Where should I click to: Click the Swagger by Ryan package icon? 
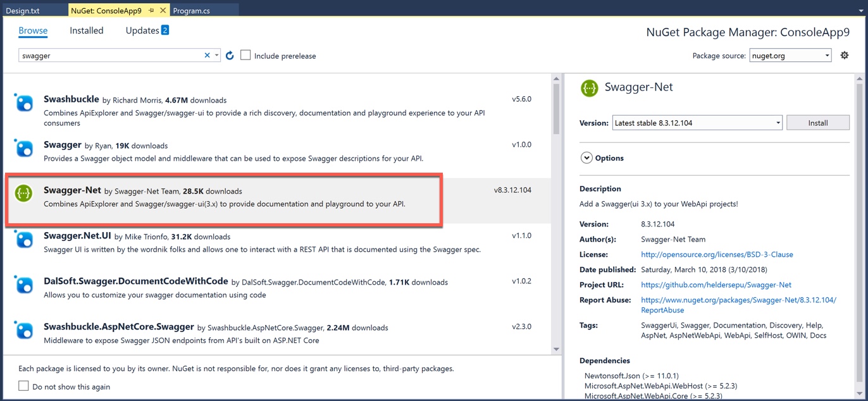24,148
